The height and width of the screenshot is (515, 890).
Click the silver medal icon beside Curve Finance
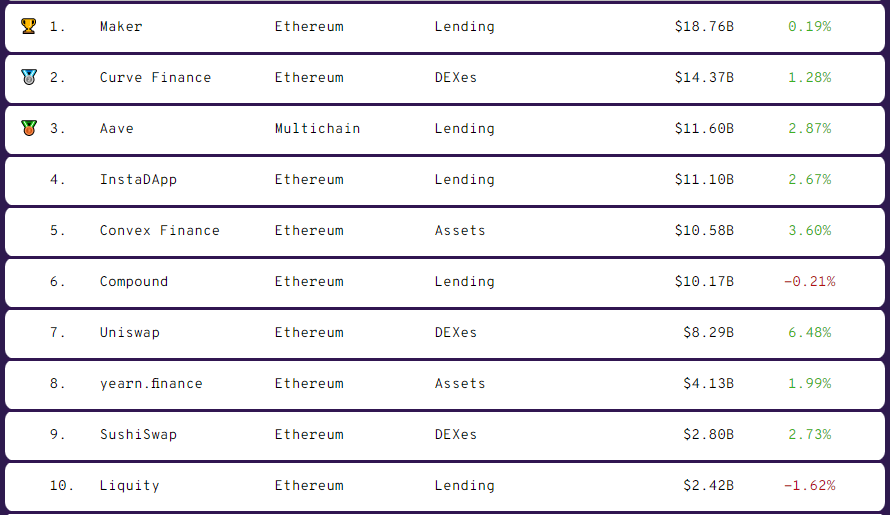(x=28, y=77)
